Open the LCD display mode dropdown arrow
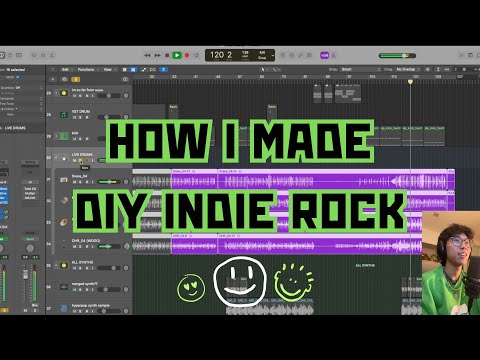Image resolution: width=480 pixels, height=360 pixels. tap(273, 56)
